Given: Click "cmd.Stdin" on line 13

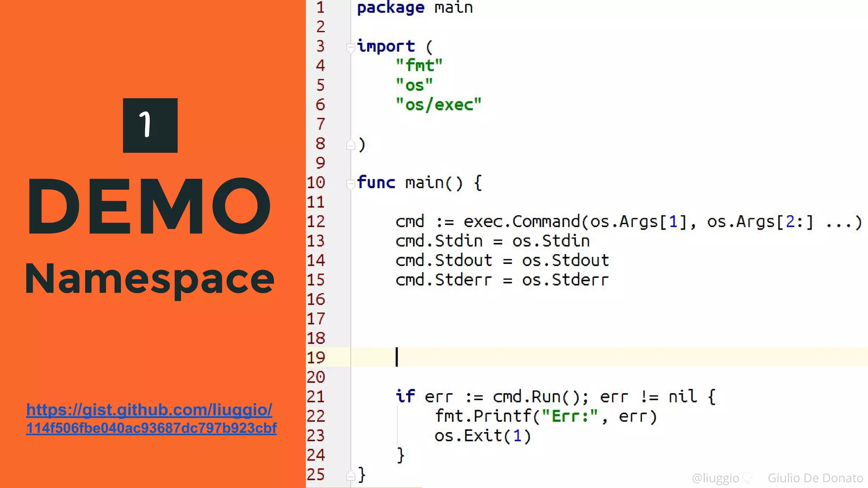Looking at the screenshot, I should (439, 241).
